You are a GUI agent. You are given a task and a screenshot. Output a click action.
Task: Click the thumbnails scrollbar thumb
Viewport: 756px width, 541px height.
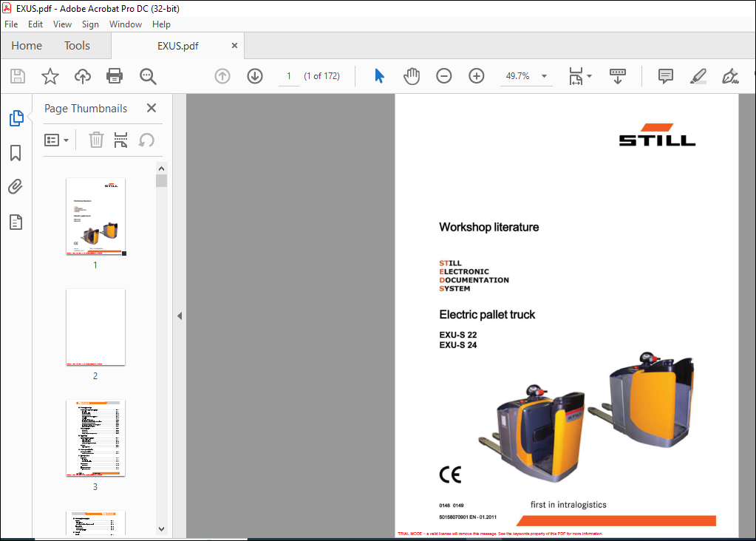tap(162, 181)
